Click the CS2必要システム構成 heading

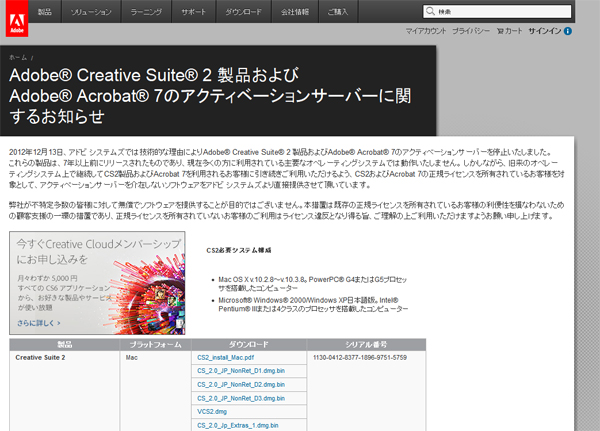pyautogui.click(x=239, y=250)
